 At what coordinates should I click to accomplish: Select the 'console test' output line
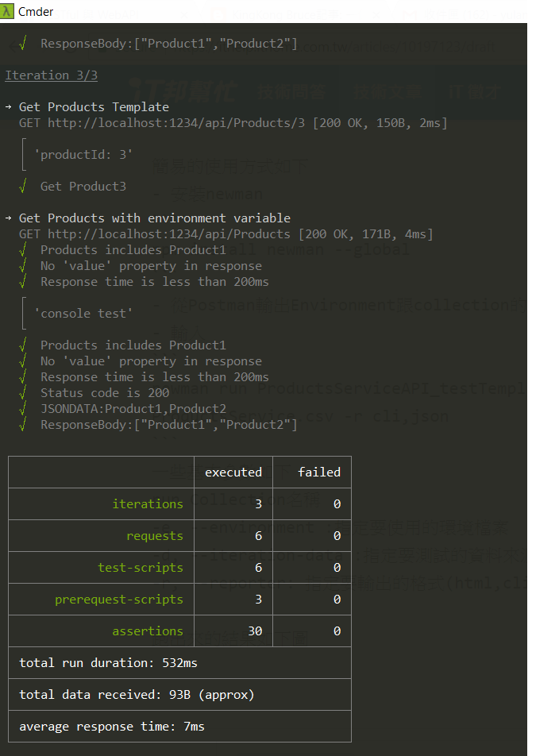pos(83,314)
